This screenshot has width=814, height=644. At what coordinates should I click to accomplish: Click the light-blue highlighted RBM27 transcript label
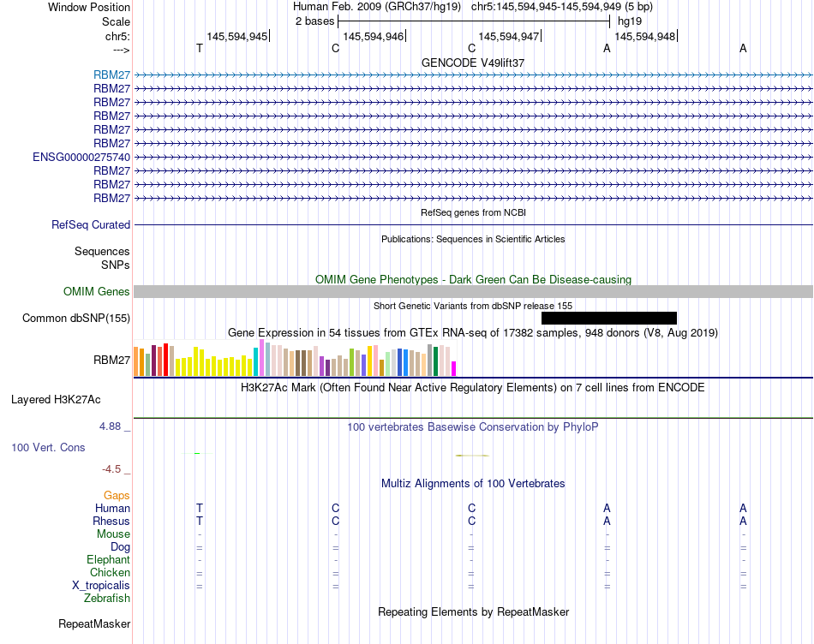(111, 75)
